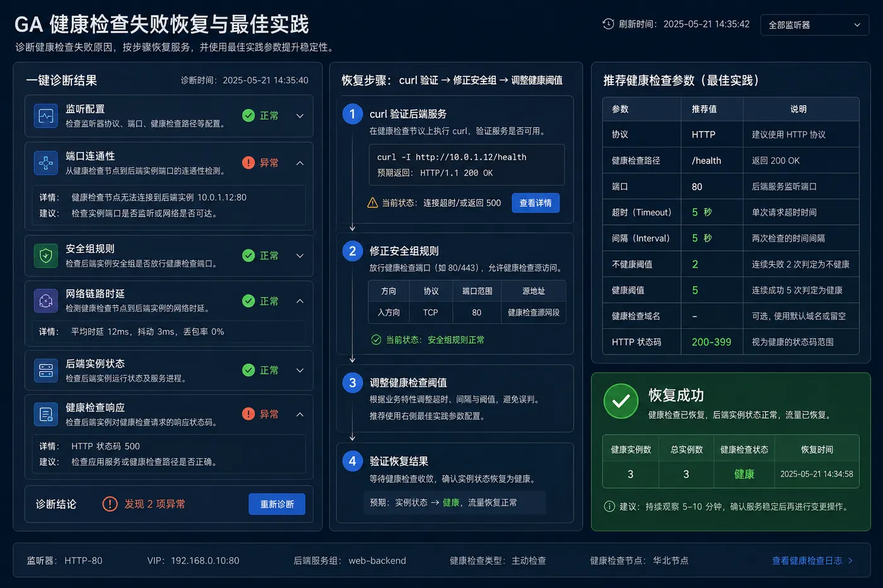Click the recovery time 2025-05-21 14:34:58
The width and height of the screenshot is (883, 588).
click(x=817, y=474)
